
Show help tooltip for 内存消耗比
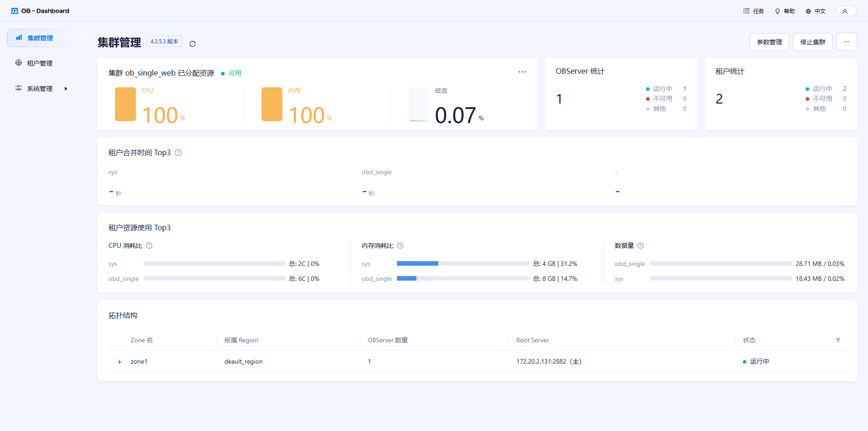point(400,246)
